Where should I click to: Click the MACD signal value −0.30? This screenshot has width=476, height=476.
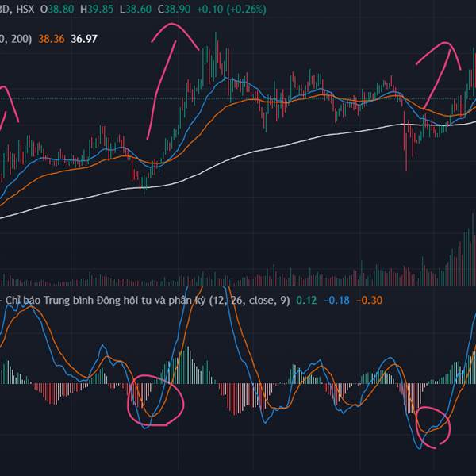pos(370,300)
